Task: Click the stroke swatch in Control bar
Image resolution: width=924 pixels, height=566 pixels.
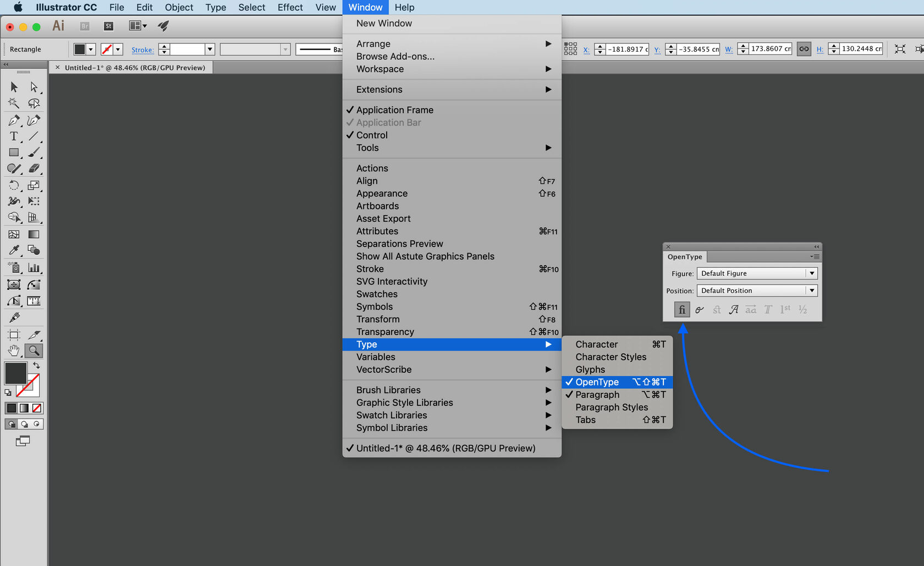Action: (107, 50)
